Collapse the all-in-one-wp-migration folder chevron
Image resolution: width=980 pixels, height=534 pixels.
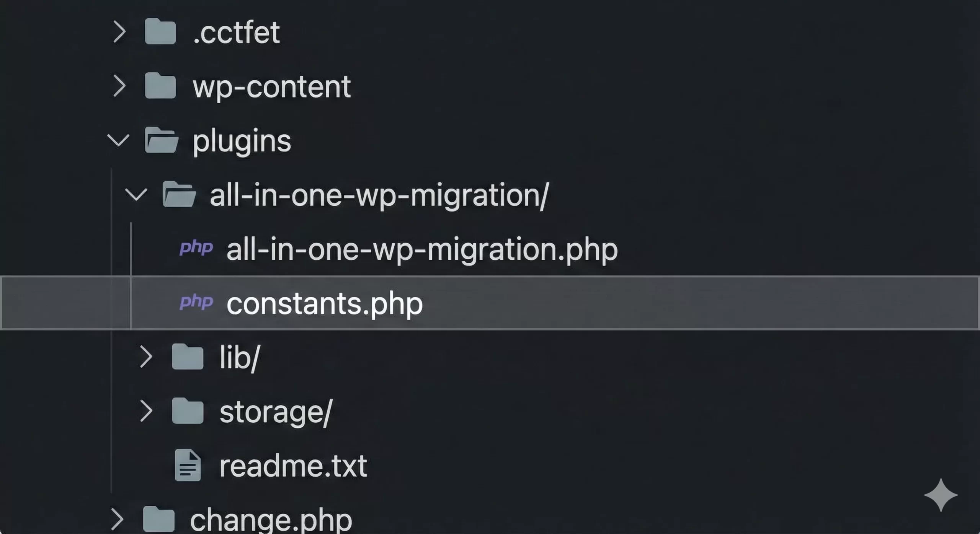pyautogui.click(x=136, y=194)
